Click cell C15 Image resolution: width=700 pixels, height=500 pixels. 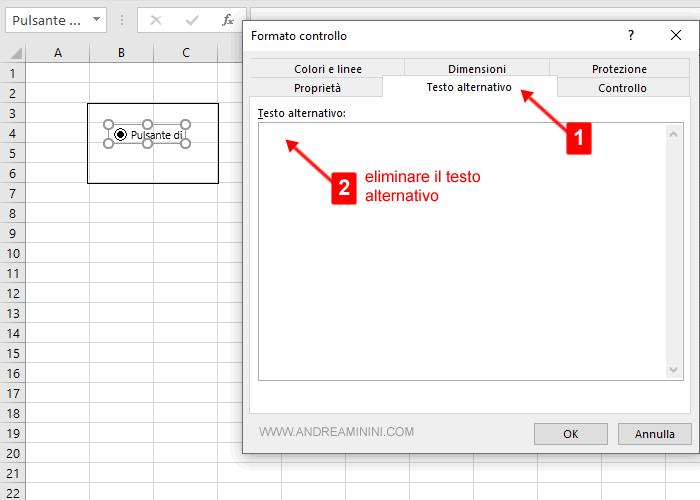click(186, 354)
